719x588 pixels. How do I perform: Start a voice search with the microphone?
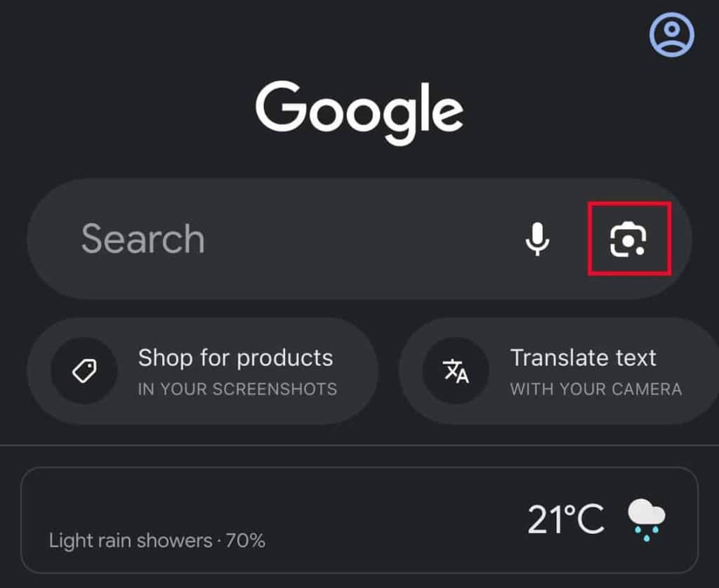(537, 239)
